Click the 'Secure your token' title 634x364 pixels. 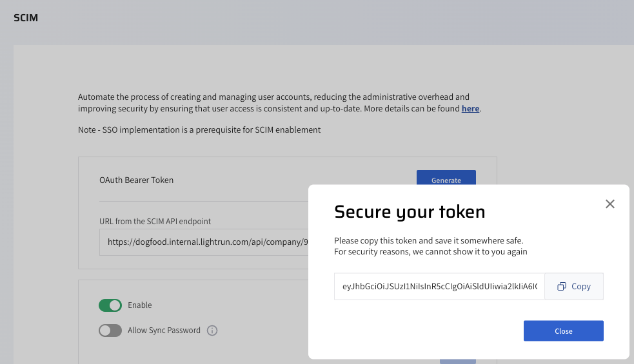[409, 211]
